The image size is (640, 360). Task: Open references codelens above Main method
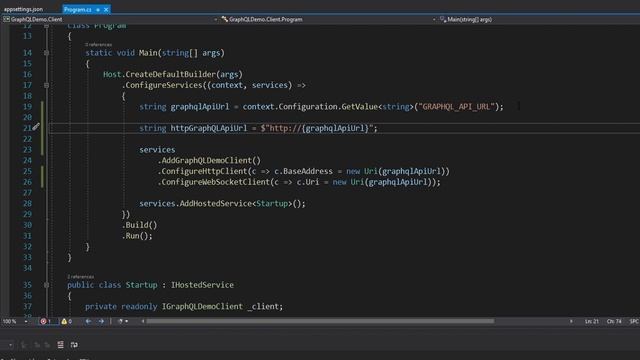pyautogui.click(x=98, y=44)
